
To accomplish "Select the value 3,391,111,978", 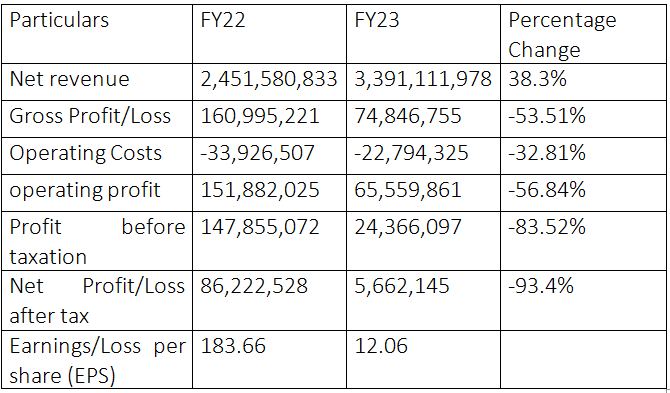I will tap(423, 79).
